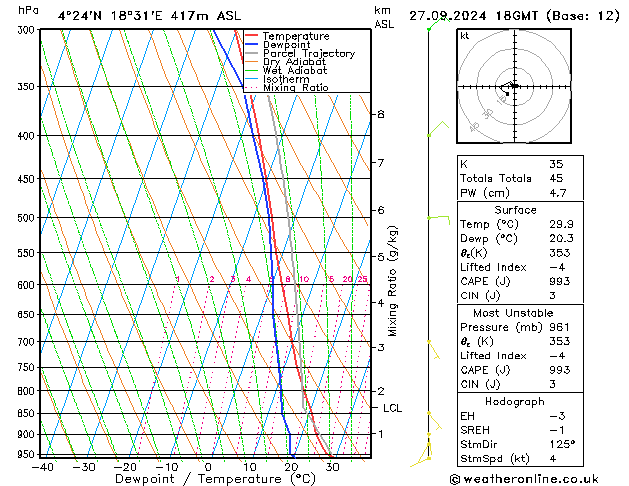Image resolution: width=629 pixels, height=486 pixels.
Task: Click the Mixing Ratio (g/kg) axis label
Action: (392, 281)
